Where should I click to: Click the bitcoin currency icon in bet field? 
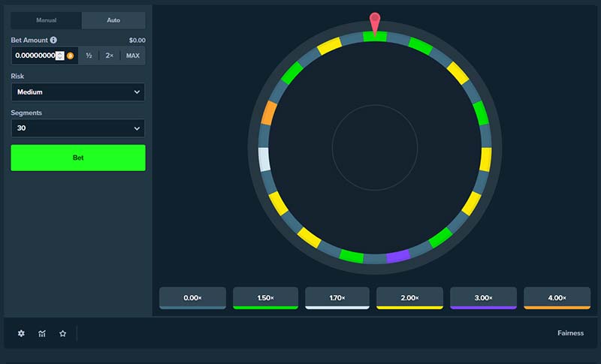[70, 56]
